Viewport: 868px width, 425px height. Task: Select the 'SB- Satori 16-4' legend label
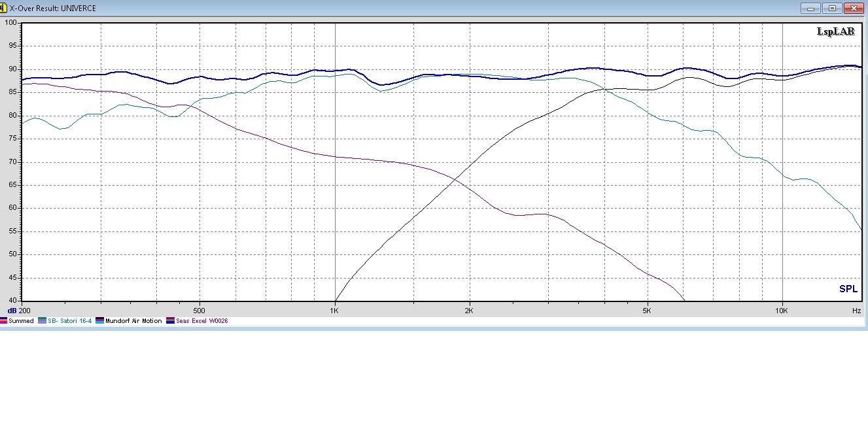[70, 321]
